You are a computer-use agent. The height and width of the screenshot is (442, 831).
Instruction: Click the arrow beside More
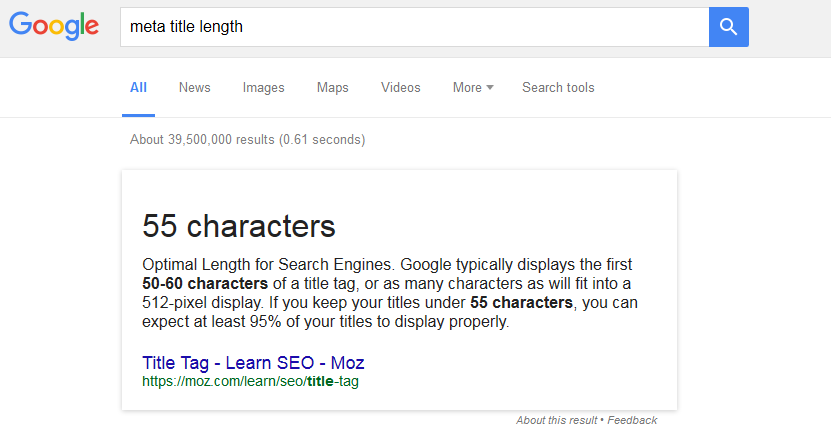[x=490, y=87]
